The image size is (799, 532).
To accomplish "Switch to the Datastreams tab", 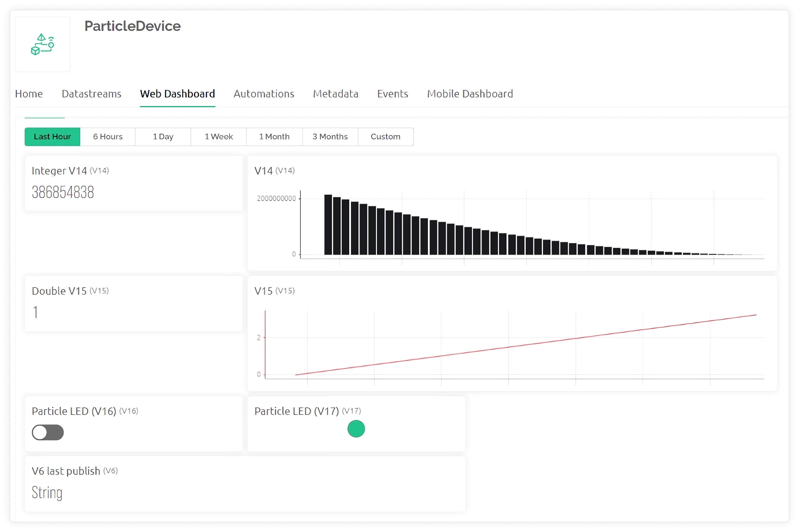I will click(x=91, y=93).
